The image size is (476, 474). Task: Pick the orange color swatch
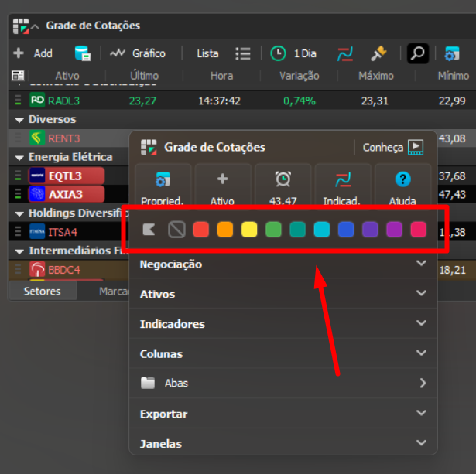click(225, 229)
